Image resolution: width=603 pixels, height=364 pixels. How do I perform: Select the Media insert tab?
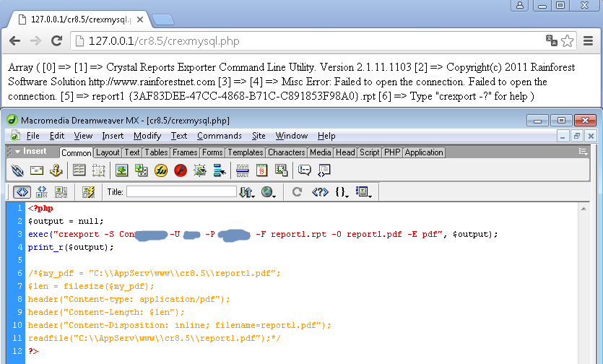321,152
